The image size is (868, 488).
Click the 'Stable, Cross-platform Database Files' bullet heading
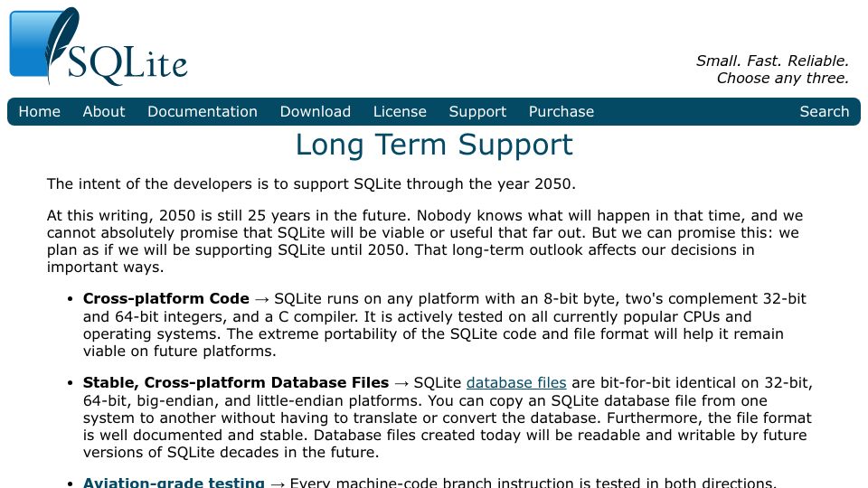click(236, 383)
